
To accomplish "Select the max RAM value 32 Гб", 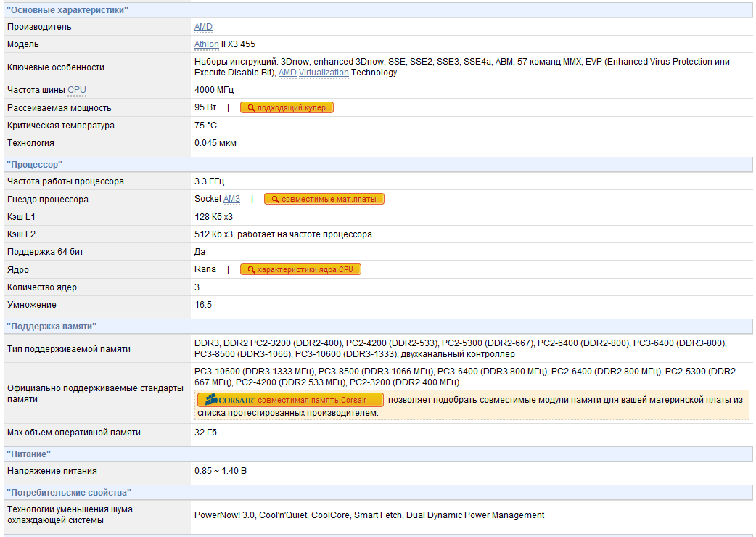I will pos(205,433).
